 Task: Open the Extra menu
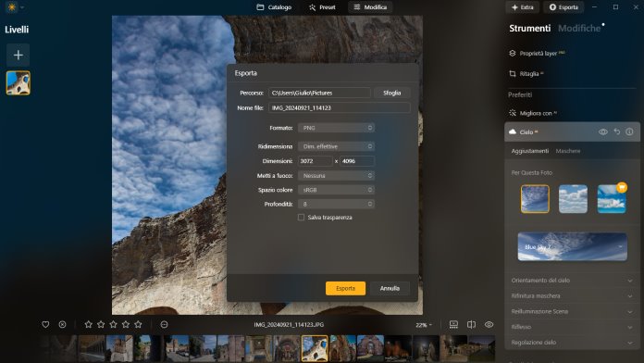point(523,7)
